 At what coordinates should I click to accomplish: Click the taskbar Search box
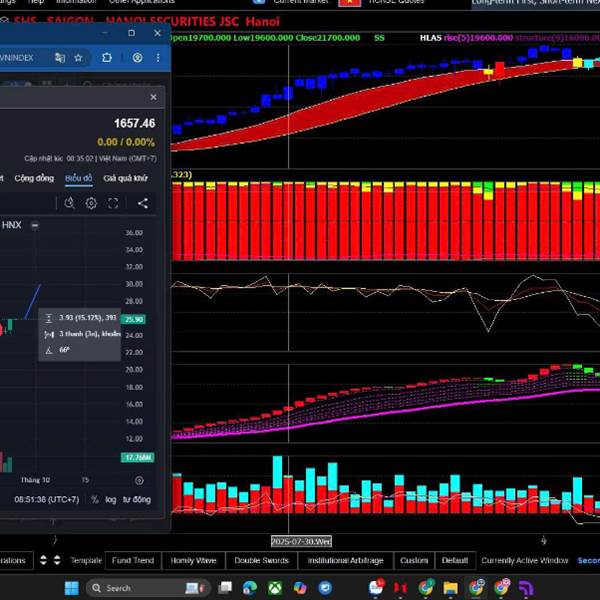pos(148,588)
